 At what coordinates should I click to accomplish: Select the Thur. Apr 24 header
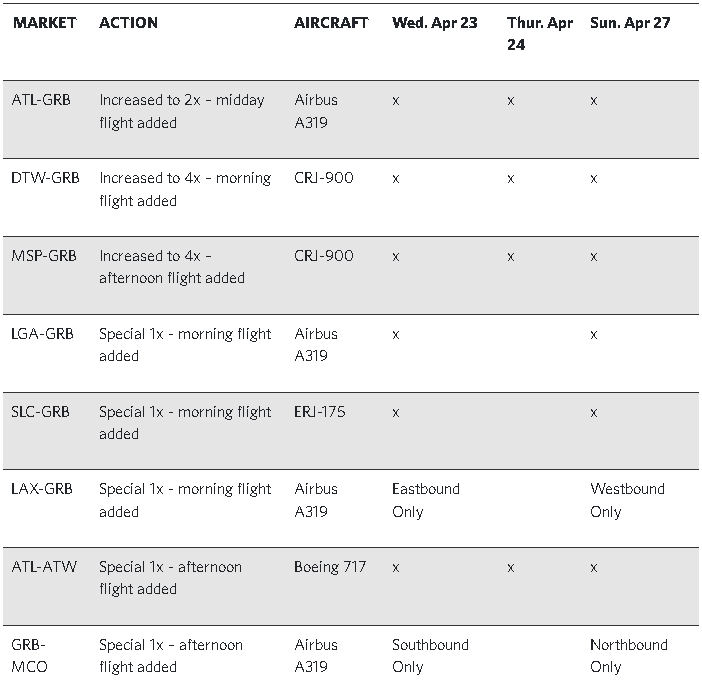point(540,34)
